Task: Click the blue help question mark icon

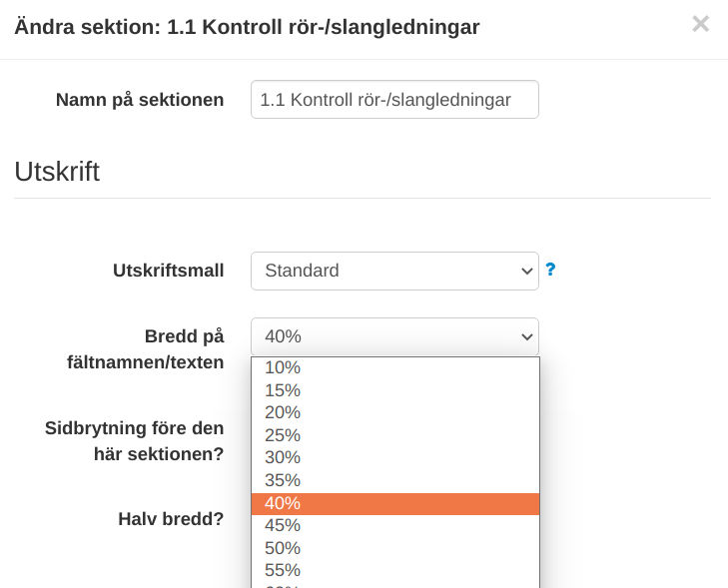Action: (550, 270)
